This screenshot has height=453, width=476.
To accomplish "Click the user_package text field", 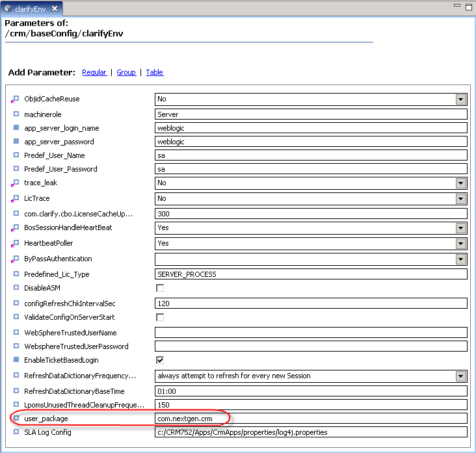I will tap(311, 419).
